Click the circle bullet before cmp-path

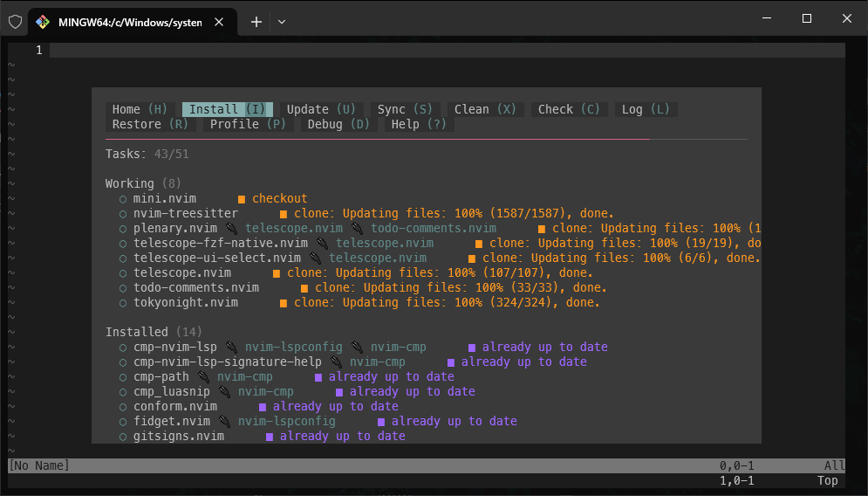[x=123, y=377]
